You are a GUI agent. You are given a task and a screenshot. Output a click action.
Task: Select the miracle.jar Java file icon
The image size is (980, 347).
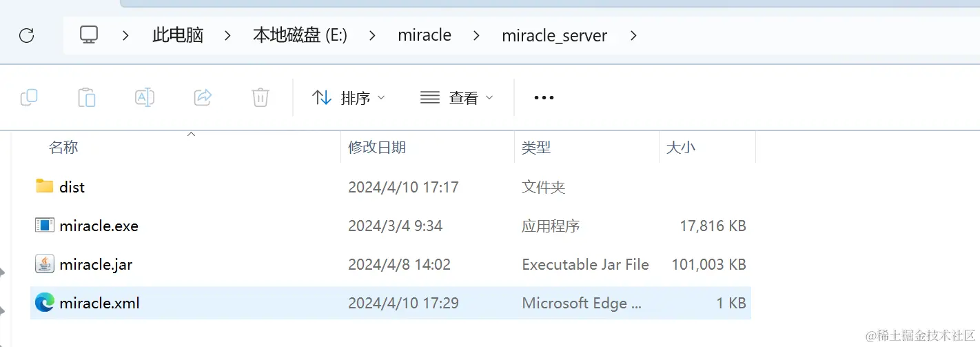point(45,264)
